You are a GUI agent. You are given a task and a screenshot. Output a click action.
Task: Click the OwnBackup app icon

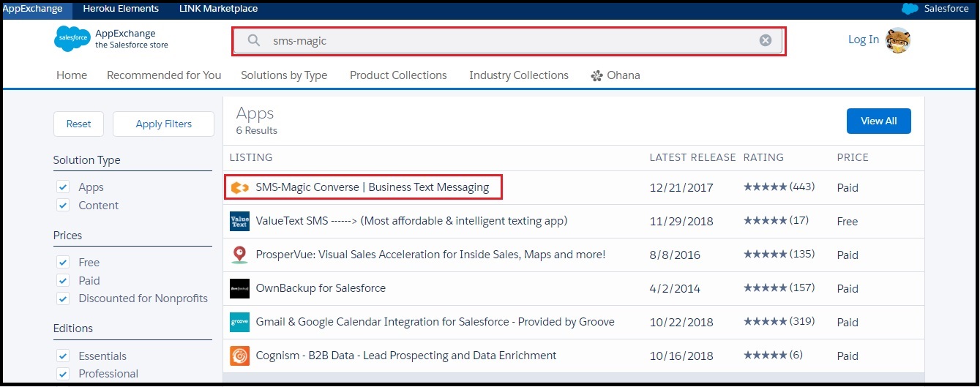pyautogui.click(x=239, y=288)
